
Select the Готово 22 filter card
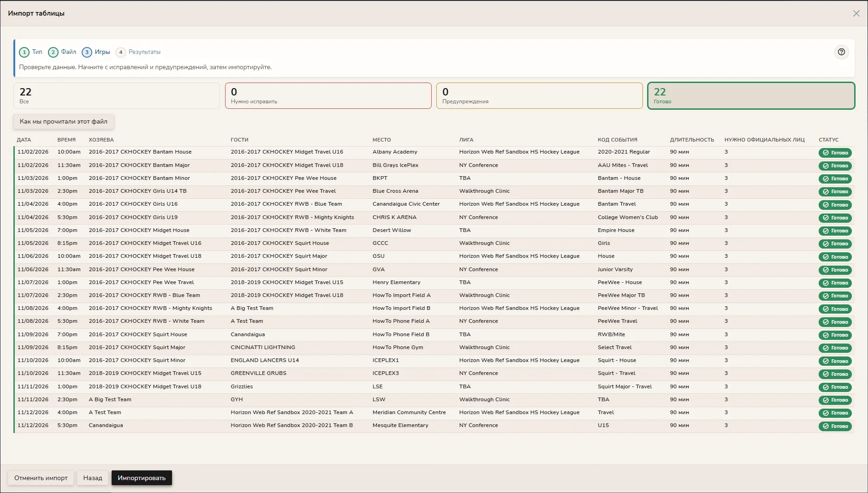(x=751, y=95)
